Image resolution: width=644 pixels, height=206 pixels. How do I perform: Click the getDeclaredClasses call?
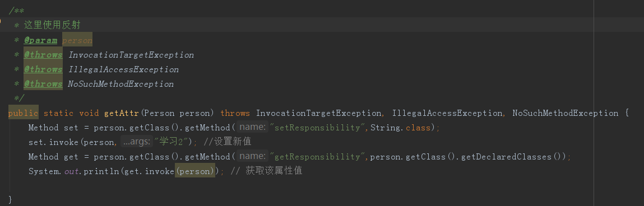(511, 157)
